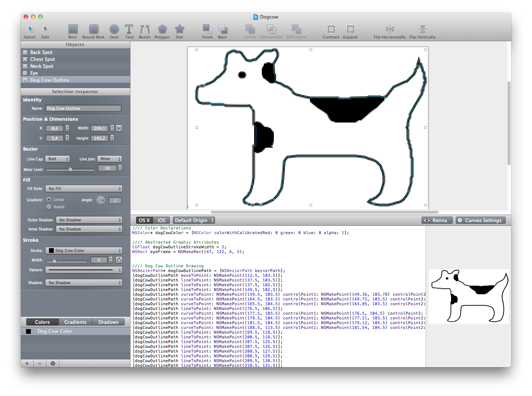Viewport: 532px width, 396px height.
Task: Step the Miter Limit value stepper
Action: point(120,168)
